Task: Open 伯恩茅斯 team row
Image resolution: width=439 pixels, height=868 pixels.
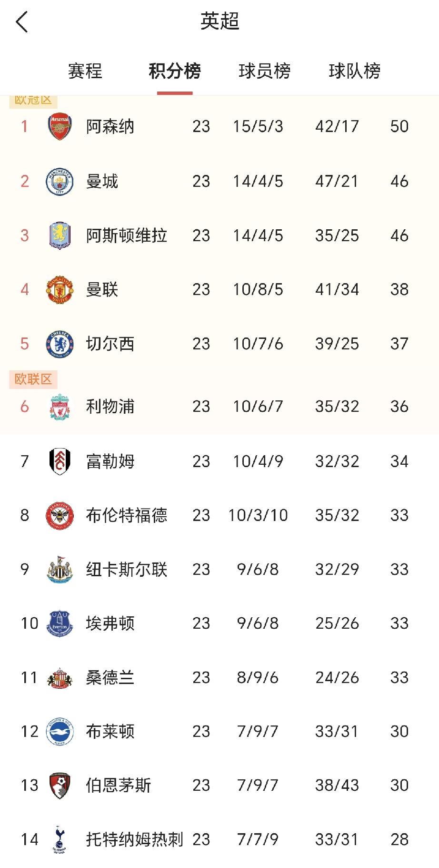Action: click(x=219, y=785)
